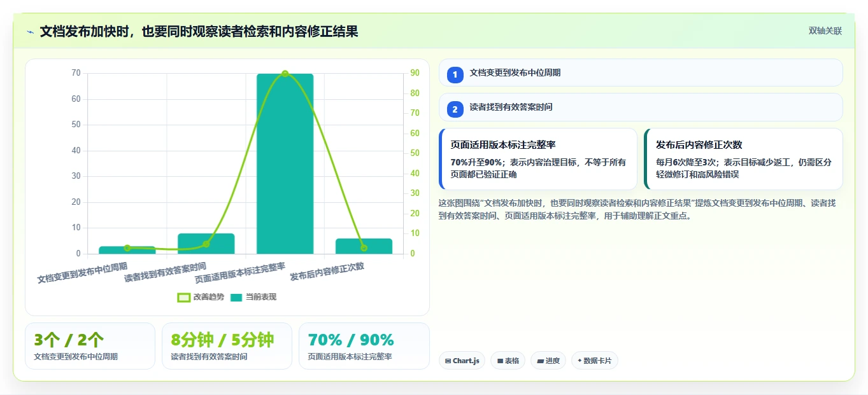This screenshot has height=395, width=868.
Task: Click the icon in the Chart.js chip
Action: 448,361
